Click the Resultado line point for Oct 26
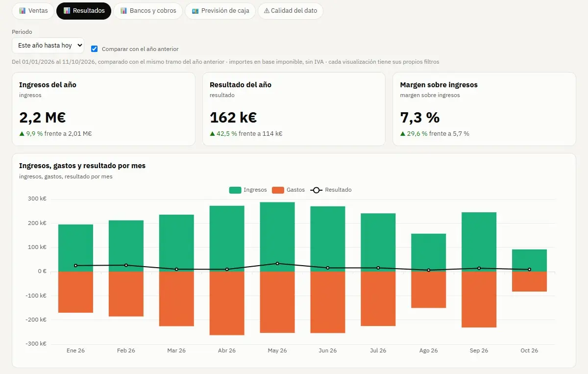The image size is (588, 374). (x=530, y=270)
